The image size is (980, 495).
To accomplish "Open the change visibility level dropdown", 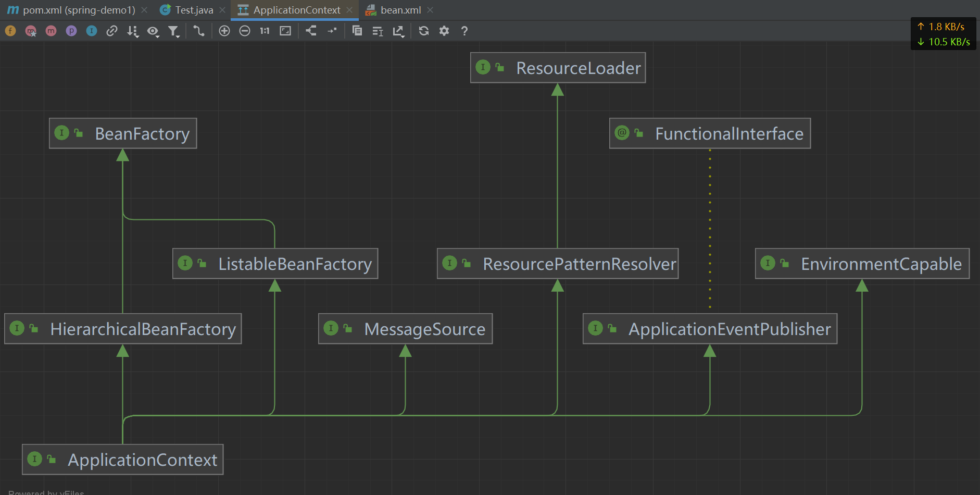I will coord(153,31).
